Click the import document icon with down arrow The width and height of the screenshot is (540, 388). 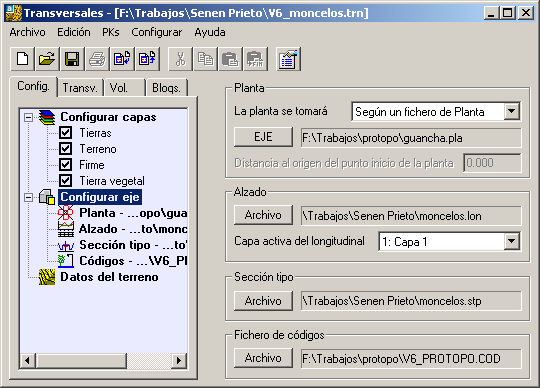click(x=122, y=59)
